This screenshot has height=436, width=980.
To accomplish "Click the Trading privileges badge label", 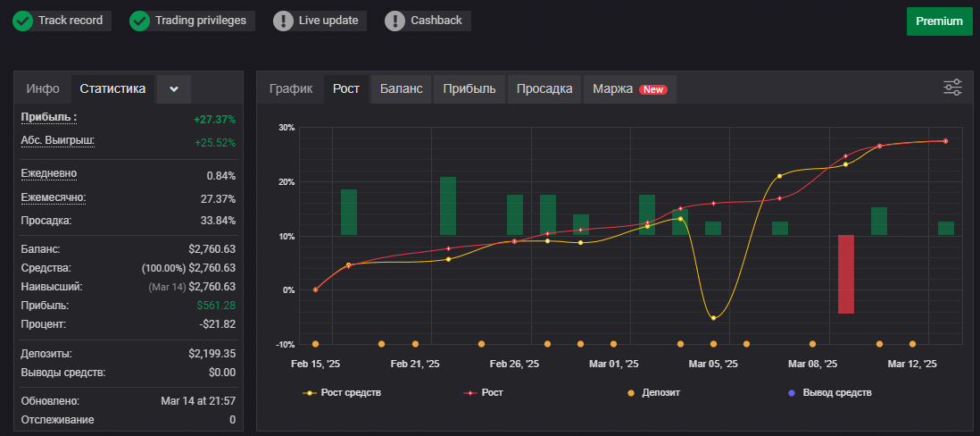I will pyautogui.click(x=201, y=21).
